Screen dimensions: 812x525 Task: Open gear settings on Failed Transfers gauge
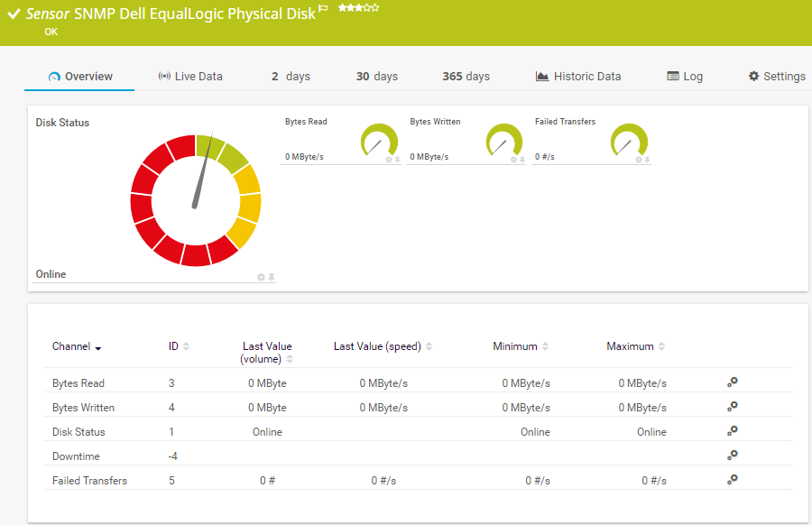[x=639, y=160]
